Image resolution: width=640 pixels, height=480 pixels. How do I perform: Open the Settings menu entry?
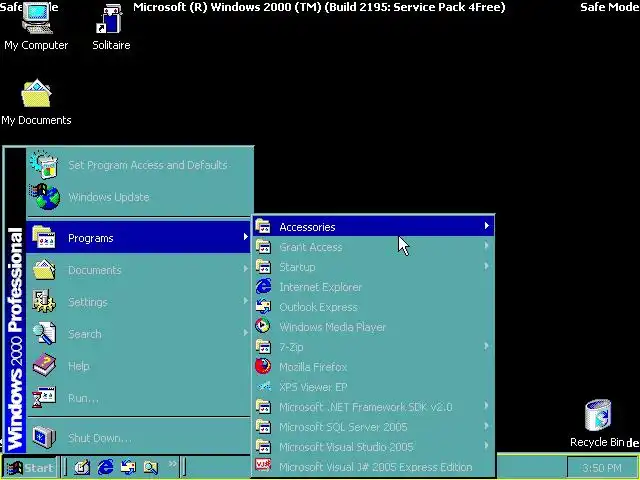(x=139, y=302)
